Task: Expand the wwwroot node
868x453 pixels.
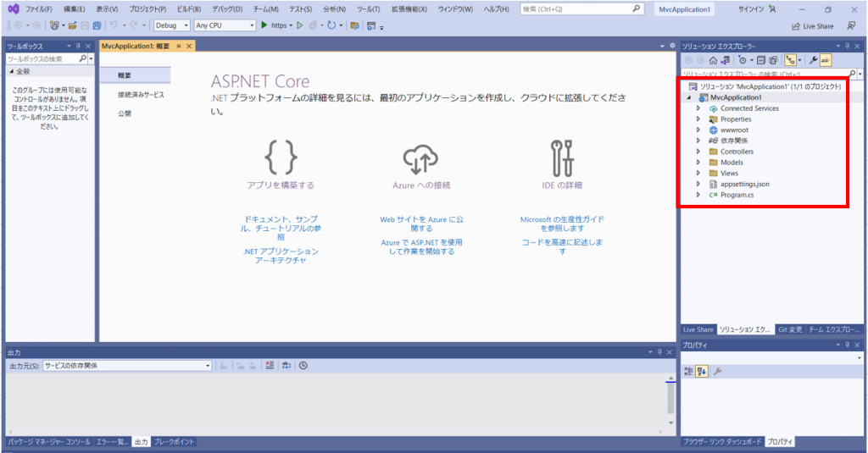Action: pos(698,130)
